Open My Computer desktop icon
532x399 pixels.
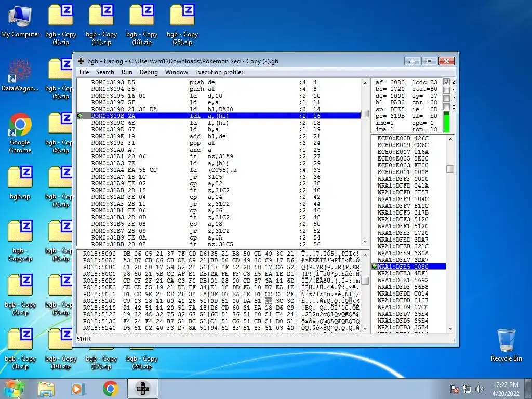point(20,21)
